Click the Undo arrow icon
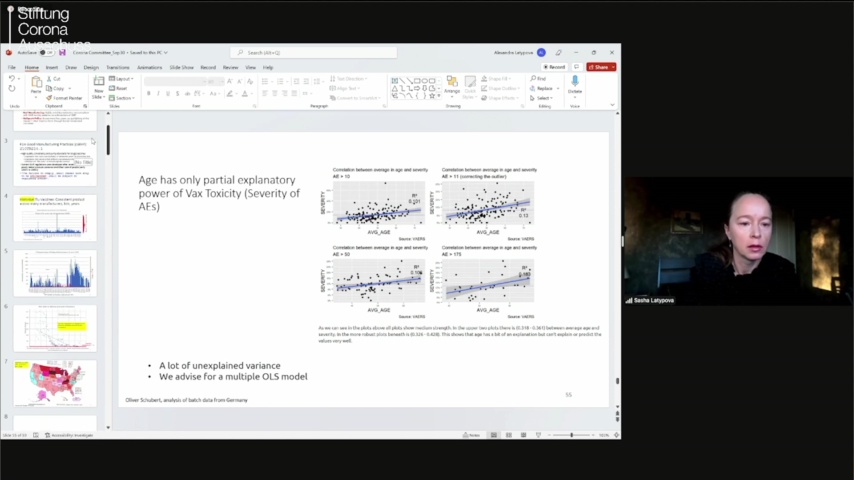Screen dimensions: 854x480 coord(12,79)
